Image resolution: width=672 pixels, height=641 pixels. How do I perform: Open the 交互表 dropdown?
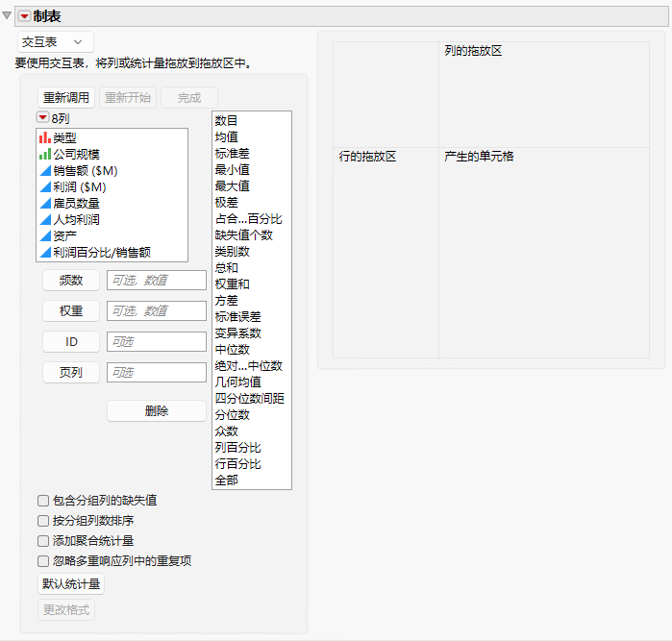pos(56,42)
